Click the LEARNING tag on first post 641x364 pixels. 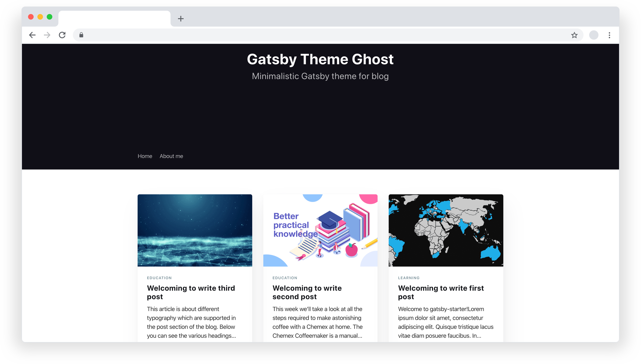point(409,278)
